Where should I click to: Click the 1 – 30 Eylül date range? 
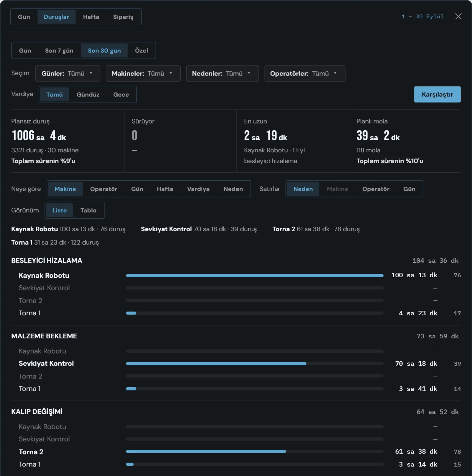point(422,17)
